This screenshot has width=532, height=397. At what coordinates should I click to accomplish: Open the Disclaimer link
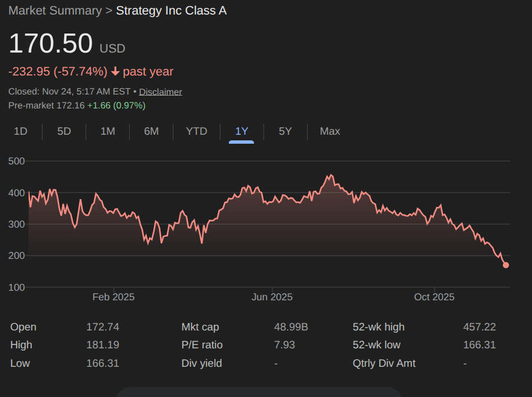161,92
